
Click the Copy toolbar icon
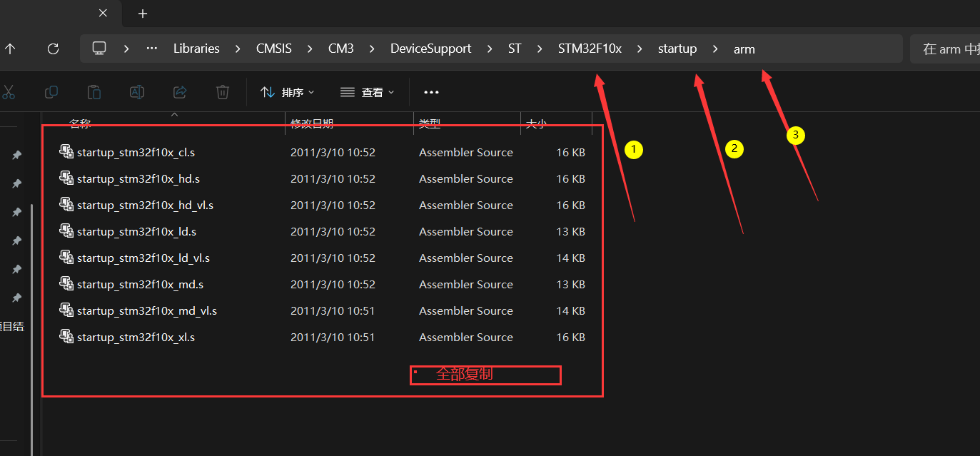[x=51, y=92]
